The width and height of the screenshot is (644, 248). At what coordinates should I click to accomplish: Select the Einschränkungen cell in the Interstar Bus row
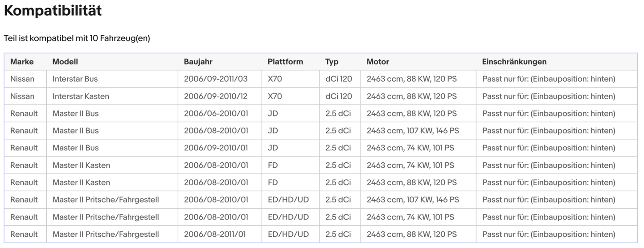[548, 79]
